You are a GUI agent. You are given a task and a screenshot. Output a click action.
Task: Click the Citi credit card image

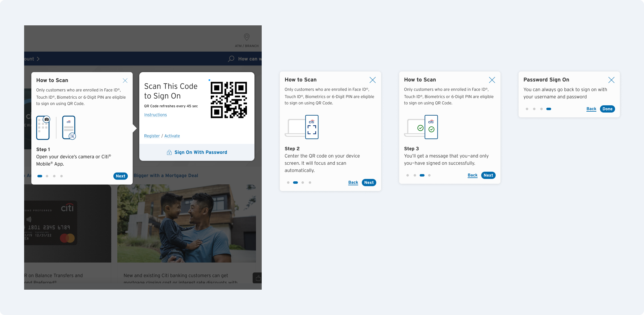pos(51,223)
